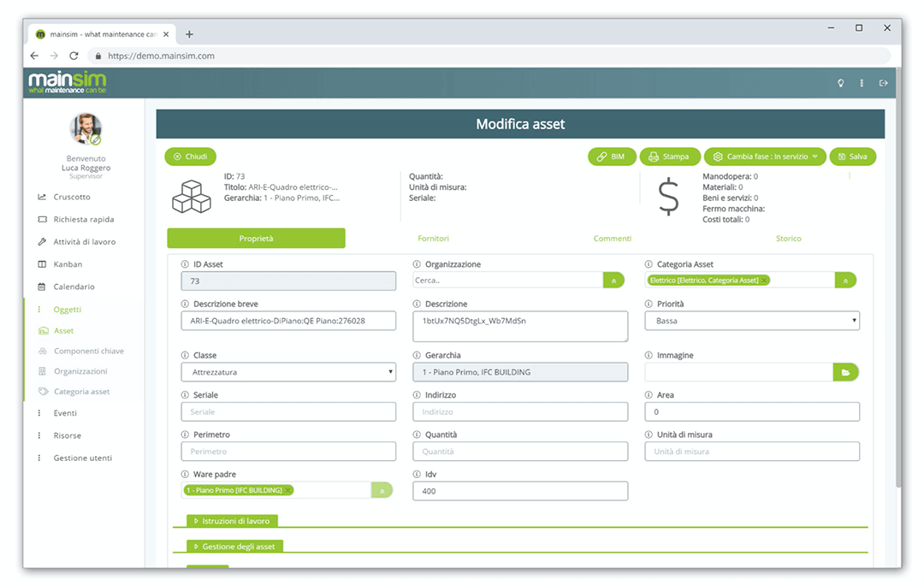This screenshot has height=585, width=924.
Task: Select Componenti chiave in sidebar
Action: (x=88, y=351)
